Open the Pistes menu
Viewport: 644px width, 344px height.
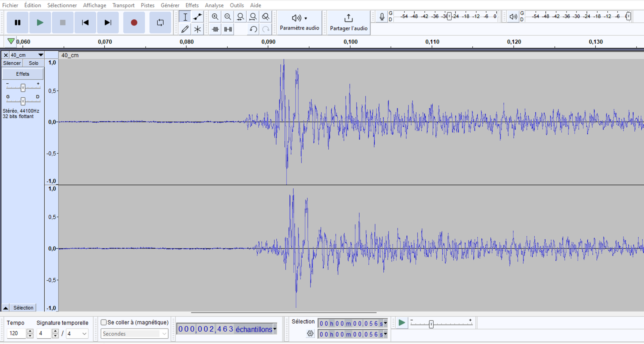click(x=148, y=5)
